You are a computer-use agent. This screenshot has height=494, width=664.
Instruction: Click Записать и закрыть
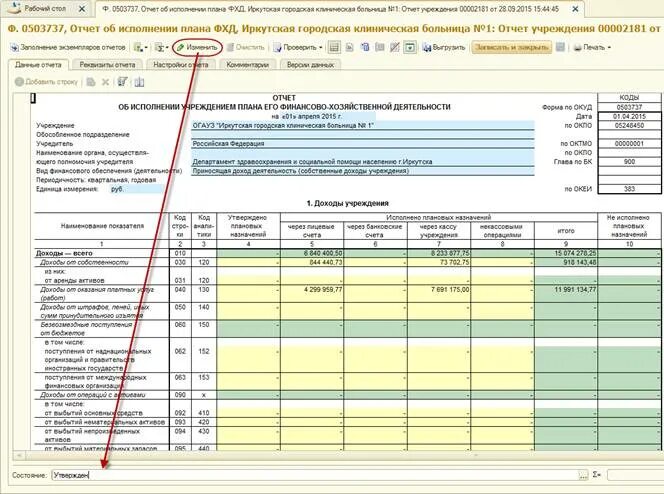point(512,47)
